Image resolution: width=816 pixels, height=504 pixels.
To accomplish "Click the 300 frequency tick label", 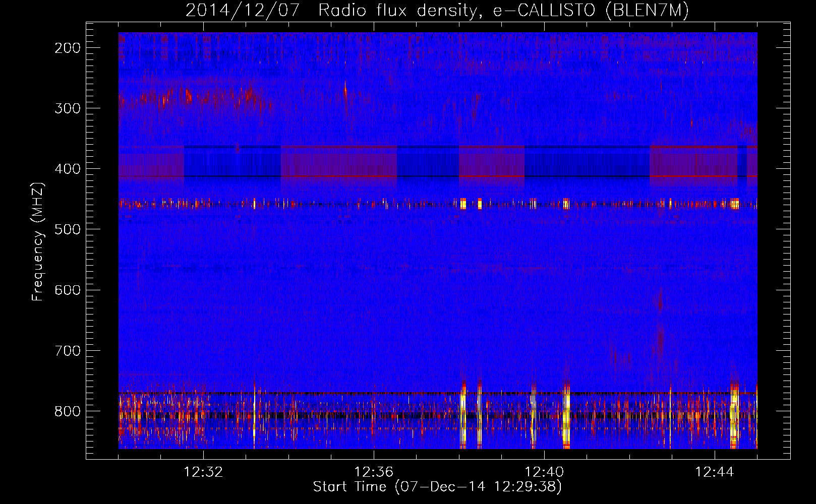I will 68,108.
